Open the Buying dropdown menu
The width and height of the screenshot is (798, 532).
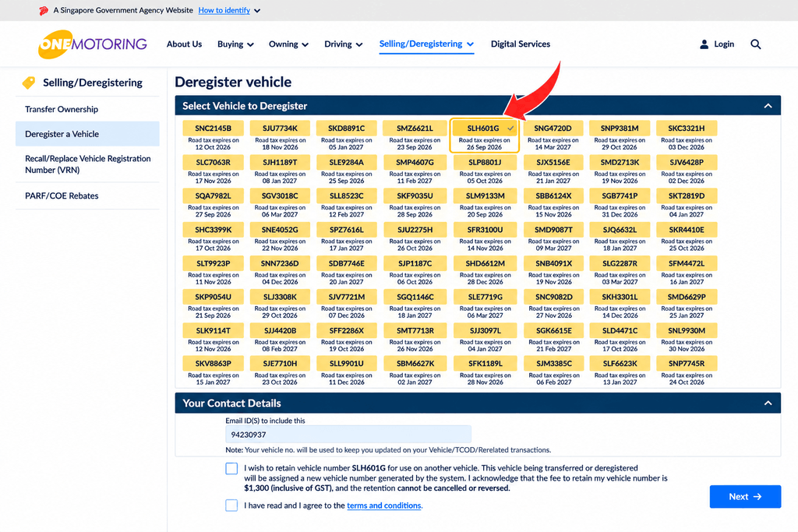pyautogui.click(x=235, y=44)
